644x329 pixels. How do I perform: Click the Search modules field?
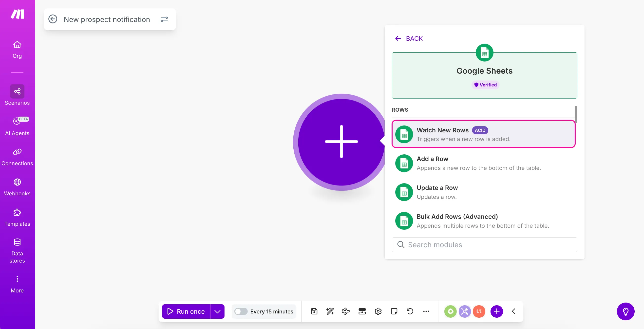pyautogui.click(x=484, y=245)
